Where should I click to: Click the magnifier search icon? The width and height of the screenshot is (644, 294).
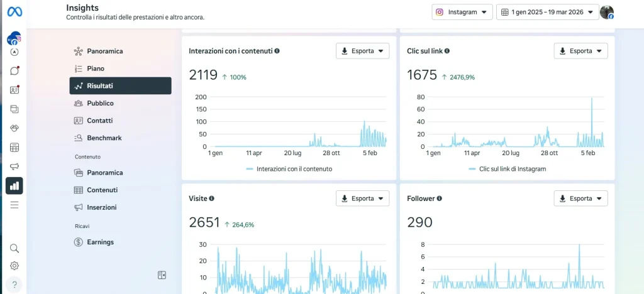14,248
